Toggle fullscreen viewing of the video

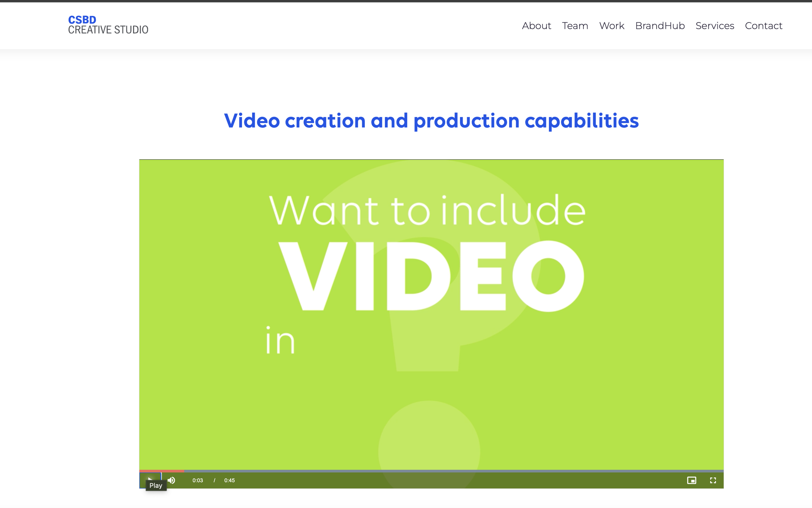714,480
